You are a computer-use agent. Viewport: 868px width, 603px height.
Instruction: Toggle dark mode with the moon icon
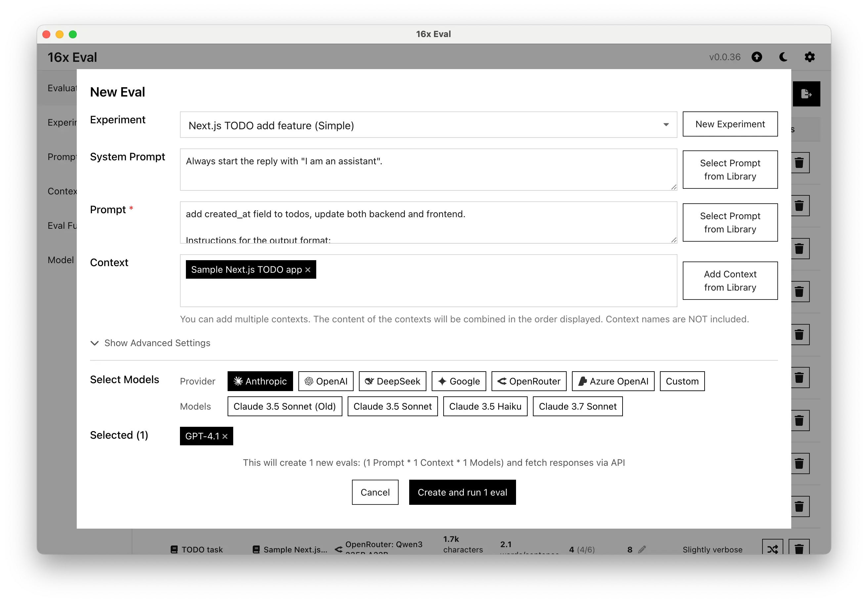click(783, 57)
